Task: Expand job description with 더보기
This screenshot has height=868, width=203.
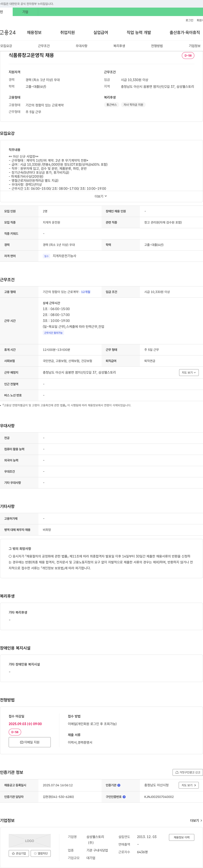Action: pyautogui.click(x=101, y=196)
